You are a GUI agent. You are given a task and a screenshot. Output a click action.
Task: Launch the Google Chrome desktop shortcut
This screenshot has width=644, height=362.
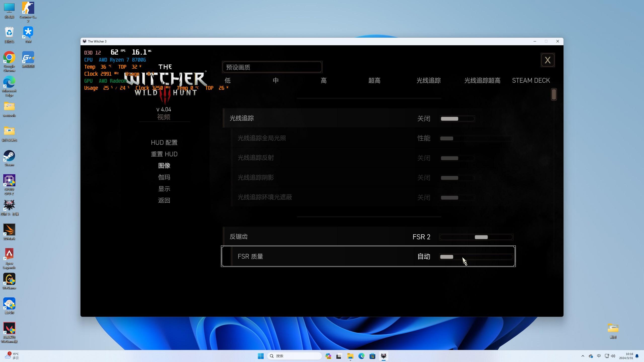[9, 62]
